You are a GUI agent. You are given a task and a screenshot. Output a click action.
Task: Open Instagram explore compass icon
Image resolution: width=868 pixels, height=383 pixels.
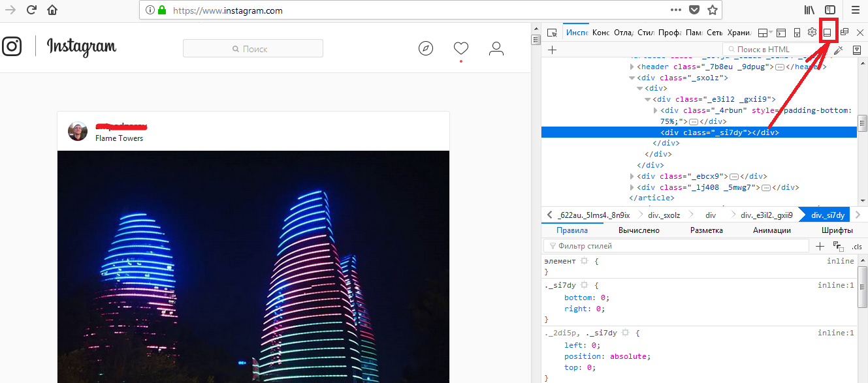[x=426, y=48]
